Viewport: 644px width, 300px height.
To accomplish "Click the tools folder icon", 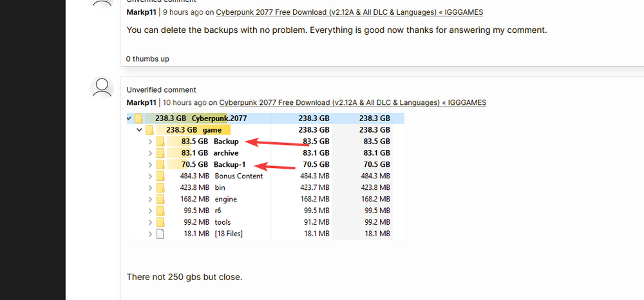I will click(160, 222).
